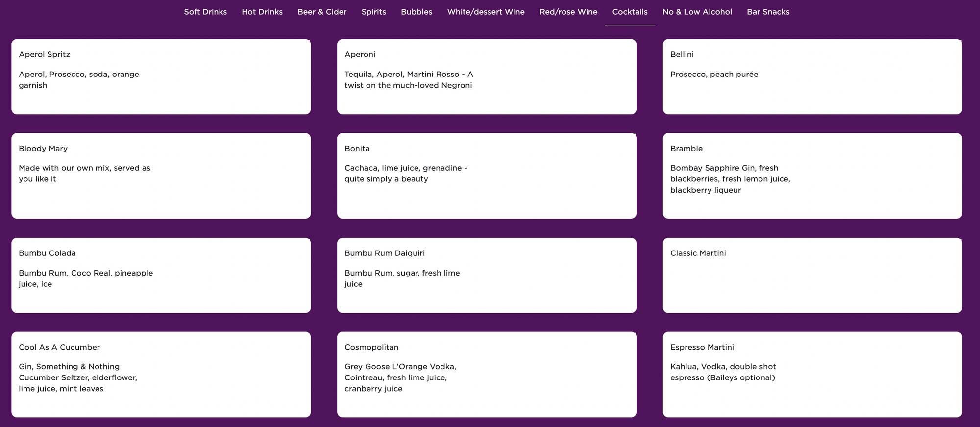Select the Beer & Cider tab
This screenshot has height=427, width=980.
click(322, 12)
